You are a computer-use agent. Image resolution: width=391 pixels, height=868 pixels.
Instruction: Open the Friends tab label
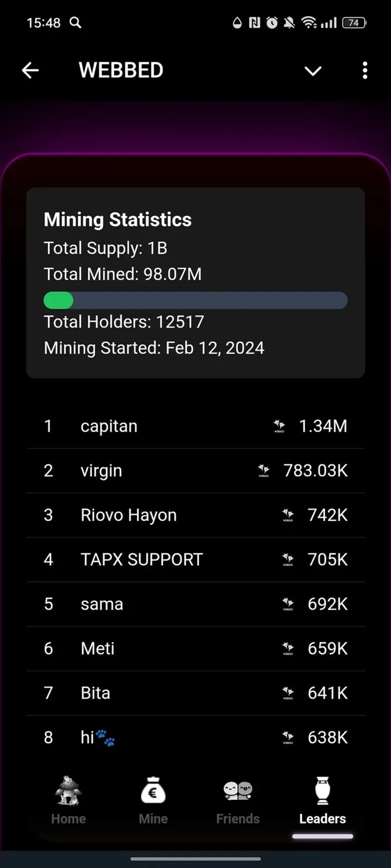[x=238, y=818]
